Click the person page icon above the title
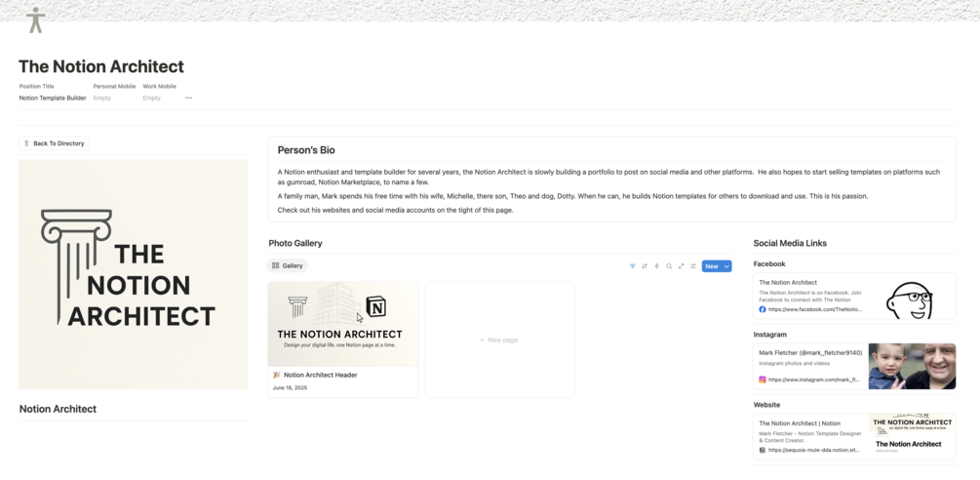This screenshot has height=480, width=980. [x=36, y=20]
